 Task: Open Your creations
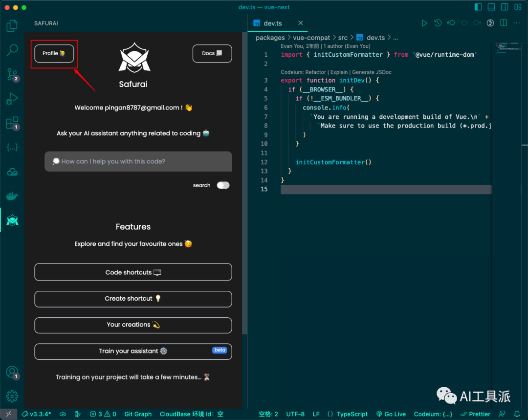pos(133,325)
